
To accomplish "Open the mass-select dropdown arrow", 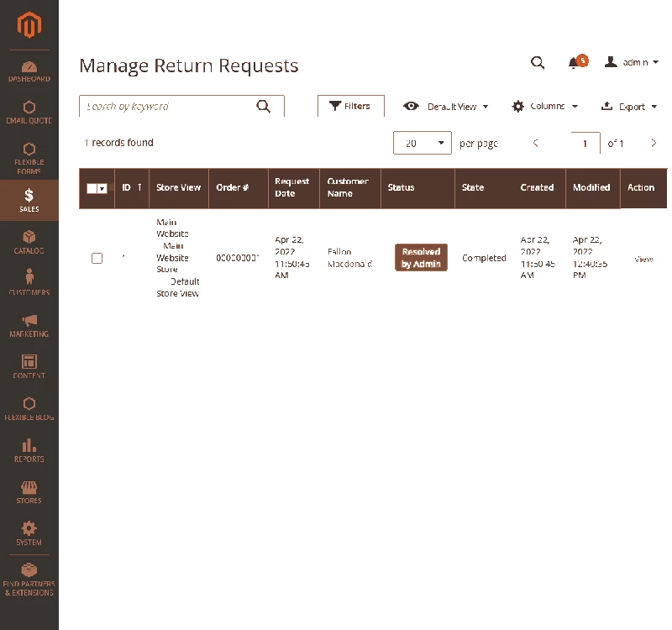I will click(102, 188).
